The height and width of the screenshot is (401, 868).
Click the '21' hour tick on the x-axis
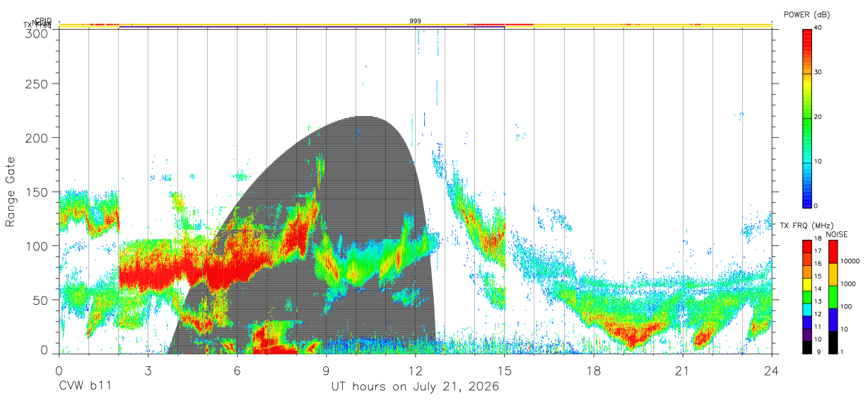[682, 371]
